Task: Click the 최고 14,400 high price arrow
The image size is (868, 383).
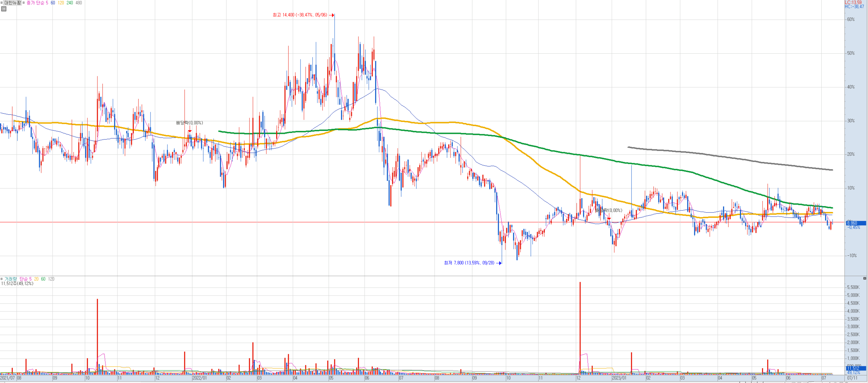Action: pyautogui.click(x=331, y=15)
